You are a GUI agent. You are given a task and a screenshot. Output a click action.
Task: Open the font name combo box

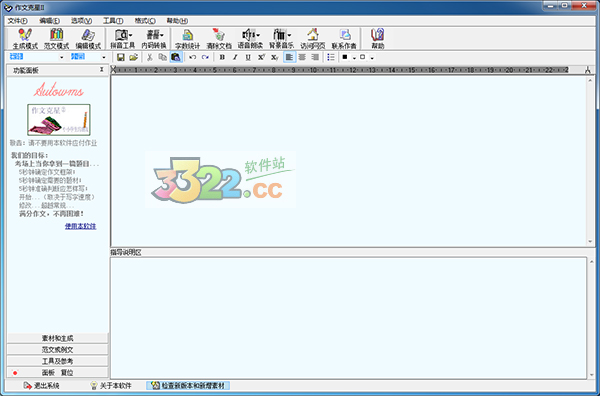tap(36, 57)
